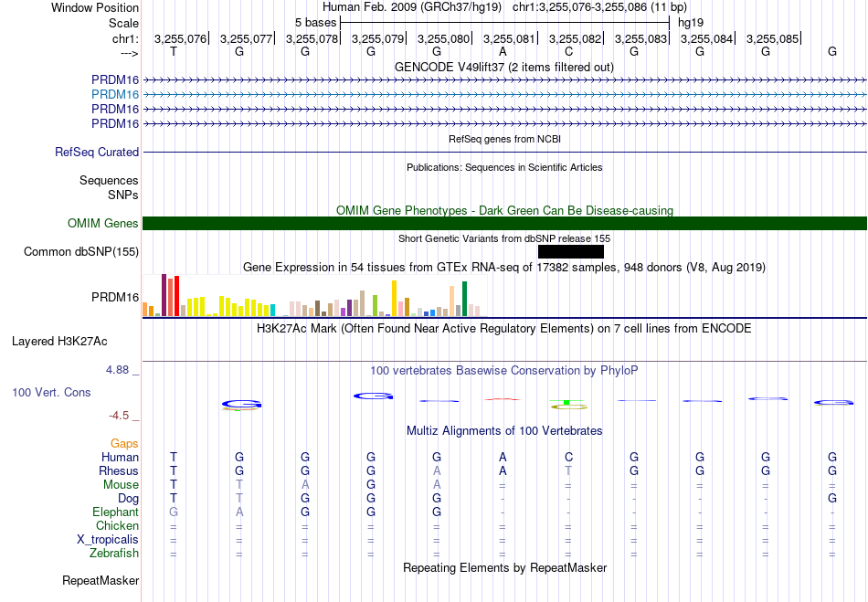Select the Elephant alignment row label
868x602 pixels.
(x=116, y=512)
